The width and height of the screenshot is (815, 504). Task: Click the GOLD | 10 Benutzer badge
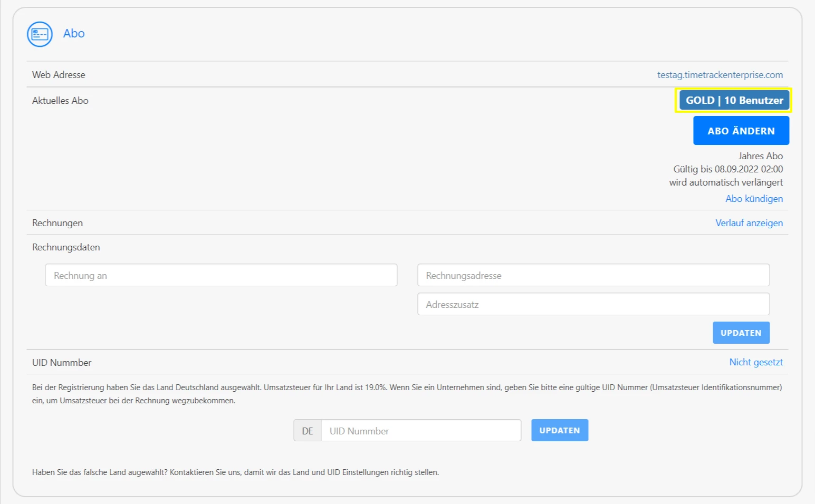(x=734, y=100)
